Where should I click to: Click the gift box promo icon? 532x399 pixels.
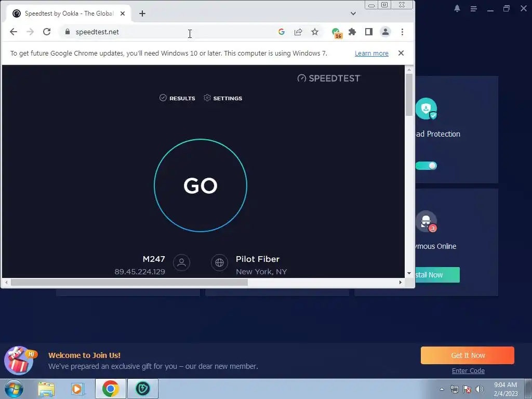click(x=19, y=361)
